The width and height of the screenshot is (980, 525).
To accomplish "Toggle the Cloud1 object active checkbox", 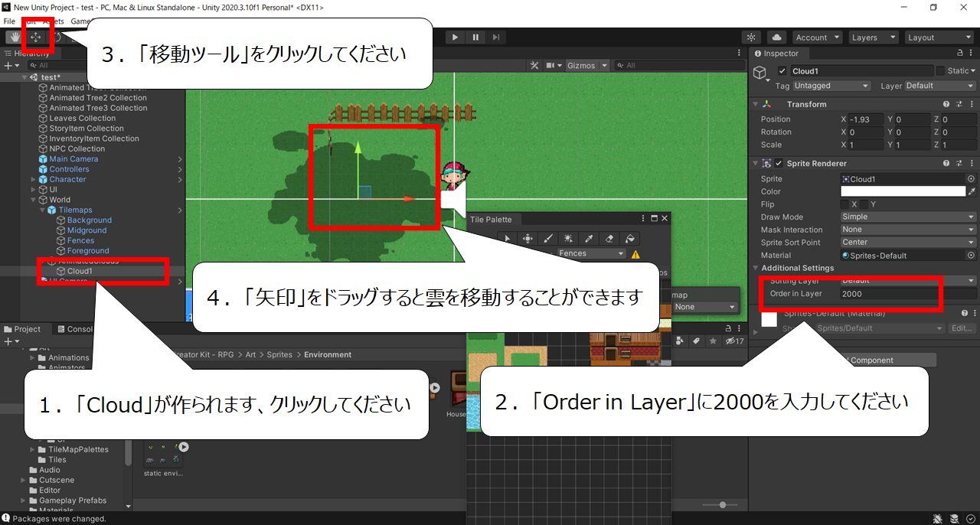I will (x=782, y=71).
